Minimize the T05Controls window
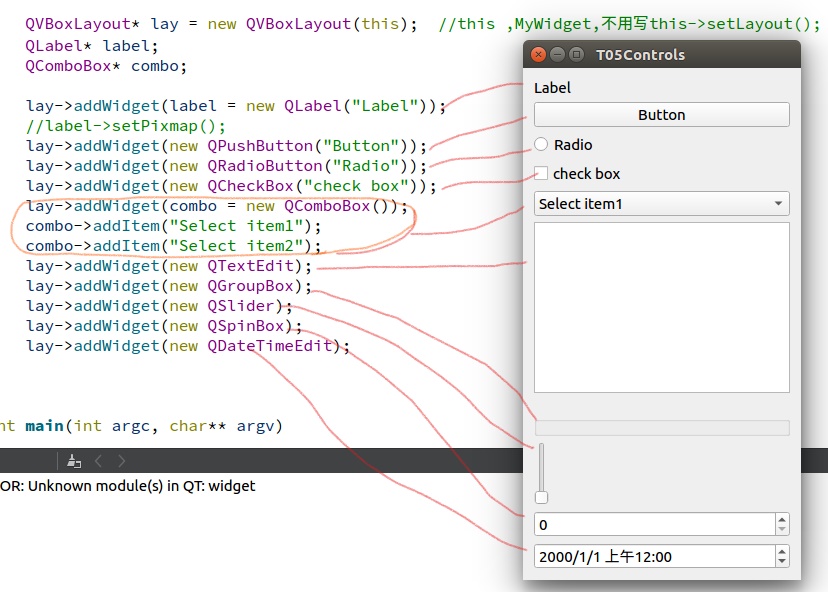This screenshot has height=592, width=828. (557, 54)
